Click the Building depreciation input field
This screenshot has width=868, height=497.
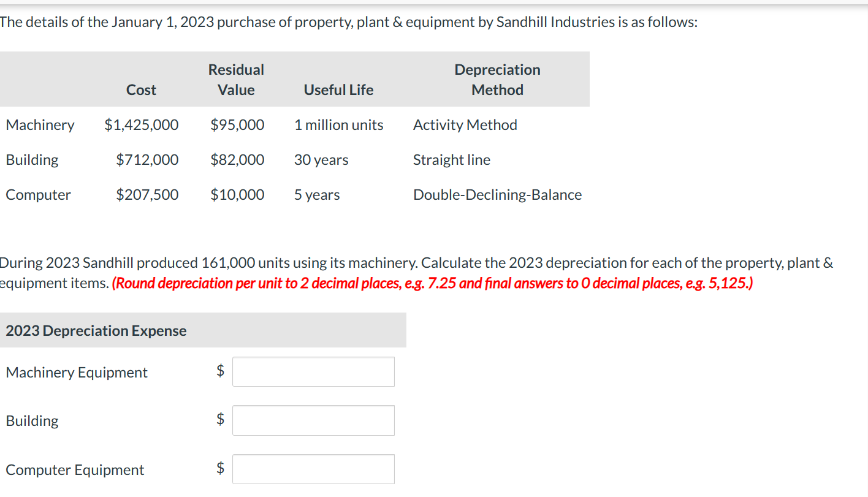tap(313, 420)
